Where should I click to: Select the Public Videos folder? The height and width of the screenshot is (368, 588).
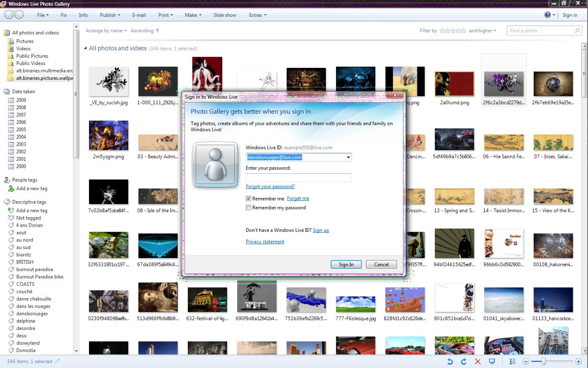(31, 63)
